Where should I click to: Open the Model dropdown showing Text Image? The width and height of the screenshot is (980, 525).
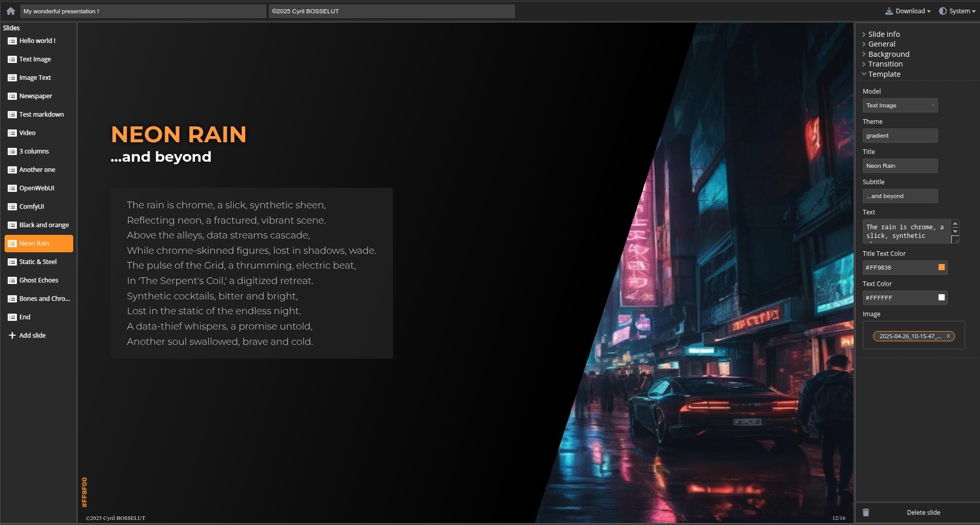(900, 105)
